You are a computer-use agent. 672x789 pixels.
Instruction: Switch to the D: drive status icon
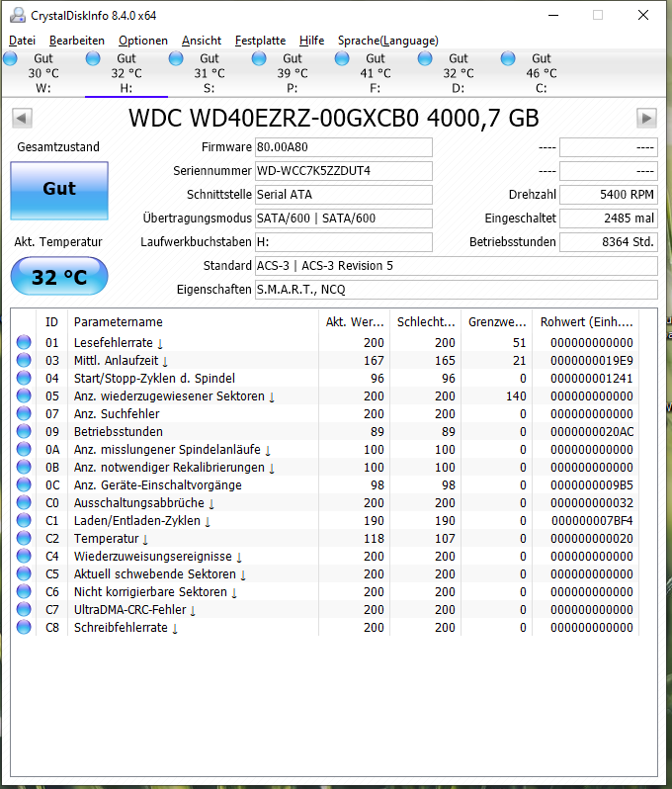pyautogui.click(x=425, y=59)
